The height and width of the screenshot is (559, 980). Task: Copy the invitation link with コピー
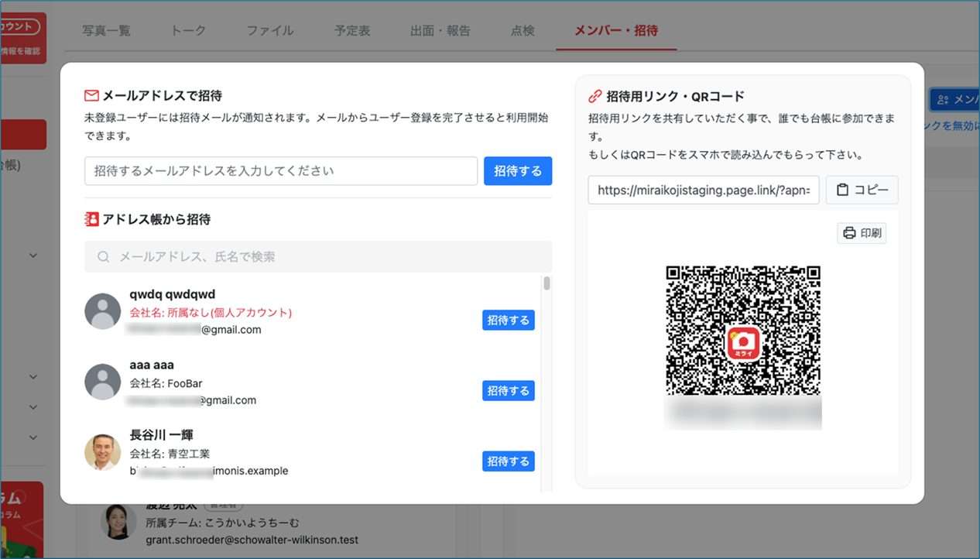click(x=862, y=190)
